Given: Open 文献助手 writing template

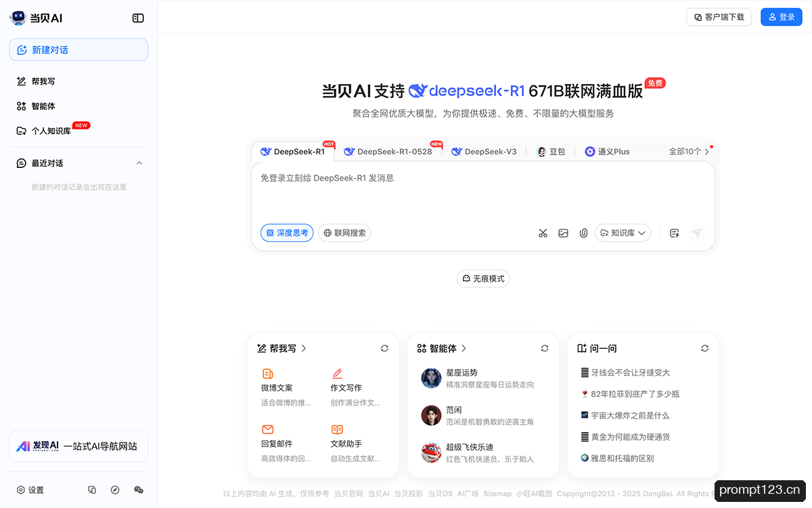Looking at the screenshot, I should (x=355, y=444).
